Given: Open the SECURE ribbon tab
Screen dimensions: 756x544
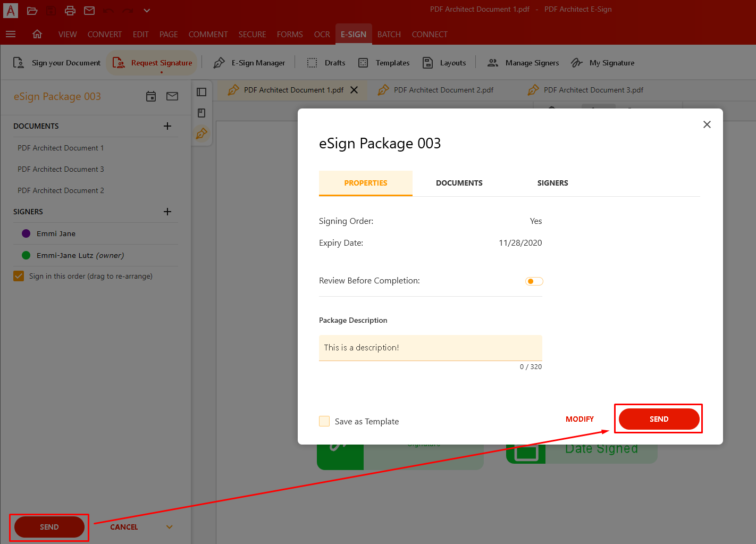Looking at the screenshot, I should (252, 34).
